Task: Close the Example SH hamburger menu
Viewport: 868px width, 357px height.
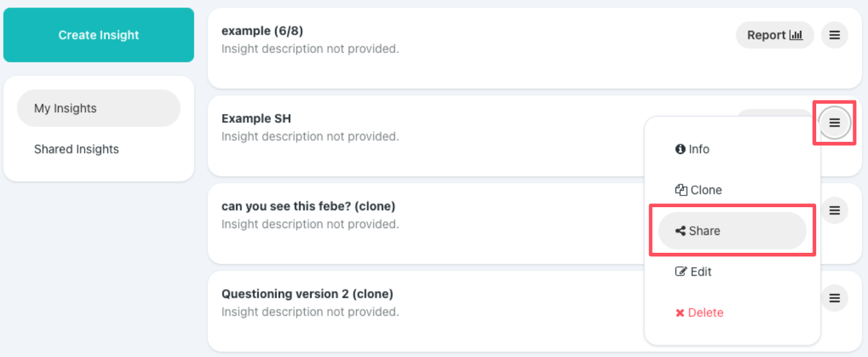Action: (x=834, y=123)
